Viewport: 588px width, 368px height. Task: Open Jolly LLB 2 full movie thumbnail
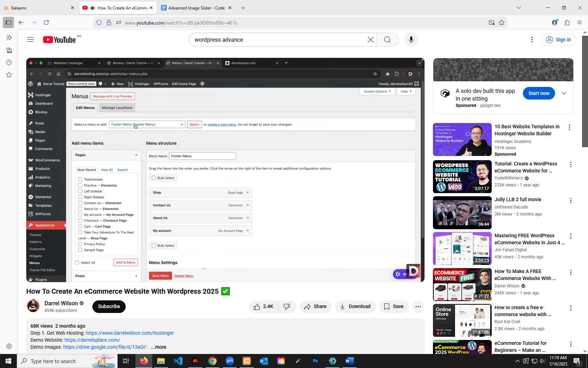click(x=462, y=213)
